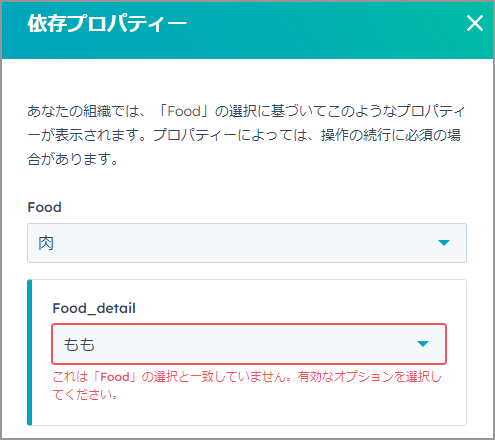The image size is (495, 440).
Task: Click the selected value 肉 text
Action: tap(46, 243)
